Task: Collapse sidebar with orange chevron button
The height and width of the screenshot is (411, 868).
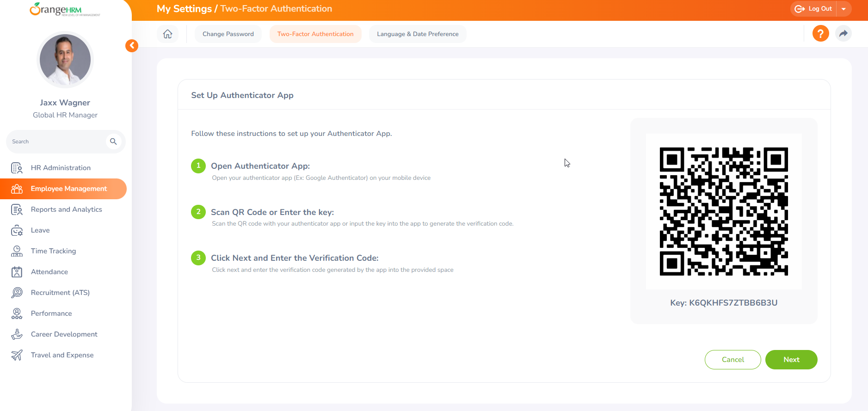Action: click(x=132, y=45)
